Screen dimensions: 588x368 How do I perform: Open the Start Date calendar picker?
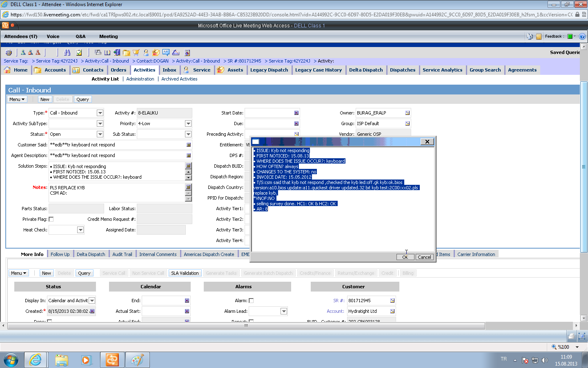296,113
